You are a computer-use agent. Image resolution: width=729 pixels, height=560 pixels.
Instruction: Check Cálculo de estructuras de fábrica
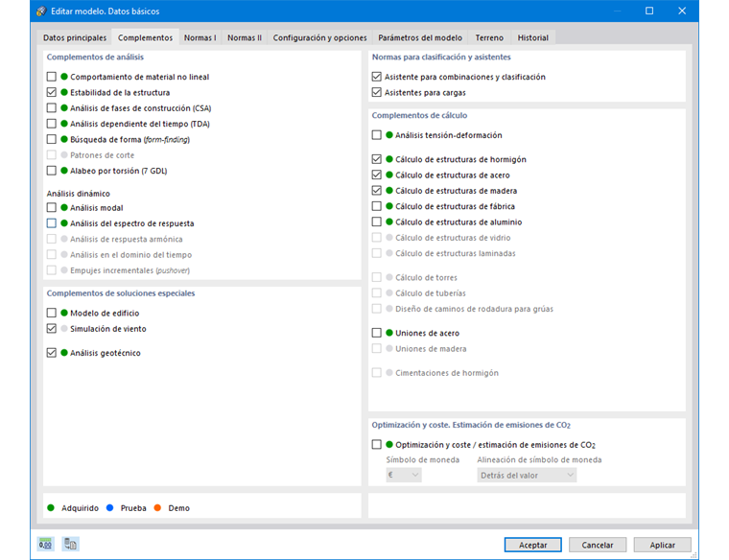(377, 206)
